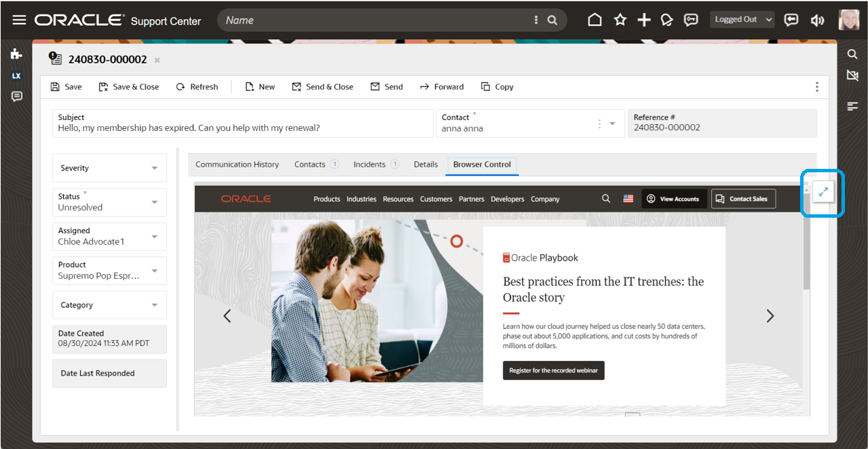Open the toolbar overflow vertical dots menu
The image size is (868, 449).
(x=816, y=87)
